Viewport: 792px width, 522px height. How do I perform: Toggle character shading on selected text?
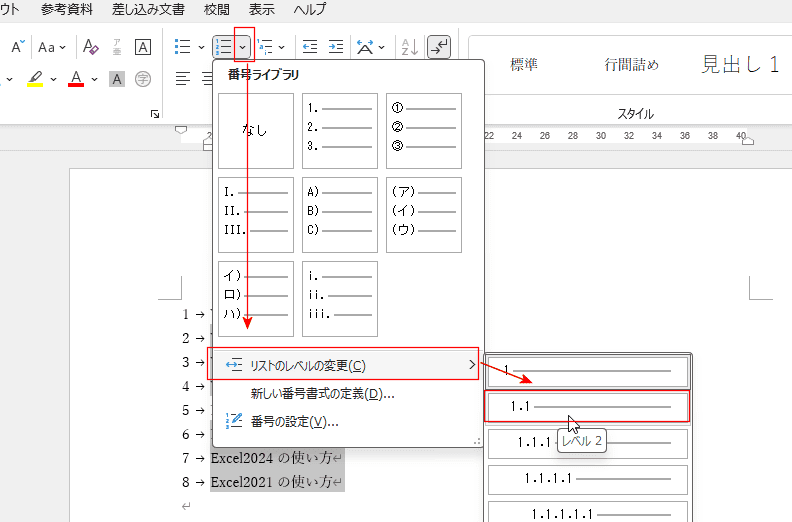117,79
